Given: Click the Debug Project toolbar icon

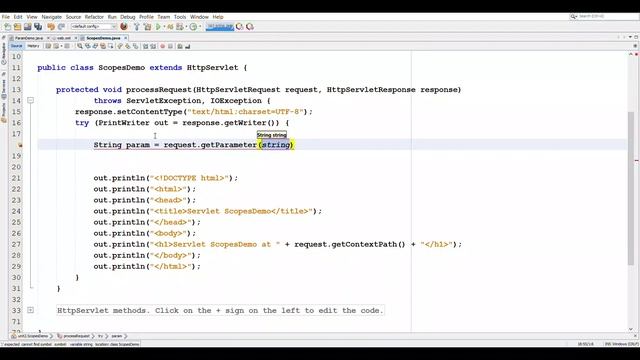Looking at the screenshot, I should click(x=170, y=27).
